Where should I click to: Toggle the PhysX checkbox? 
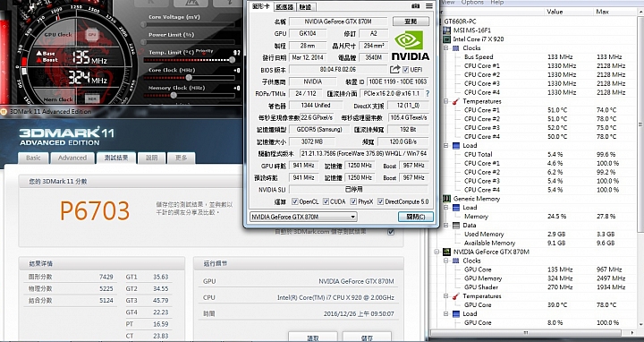(x=353, y=201)
